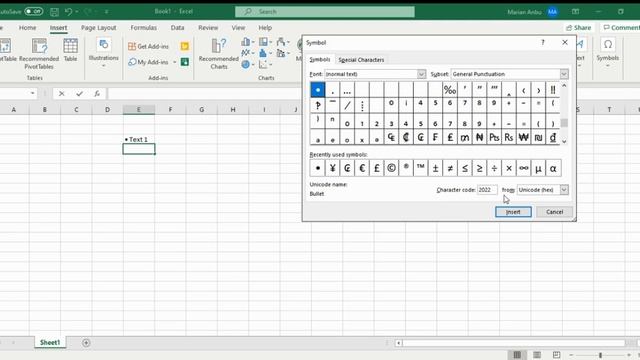This screenshot has width=640, height=360.
Task: Switch to Page Break Preview icon
Action: [x=556, y=355]
